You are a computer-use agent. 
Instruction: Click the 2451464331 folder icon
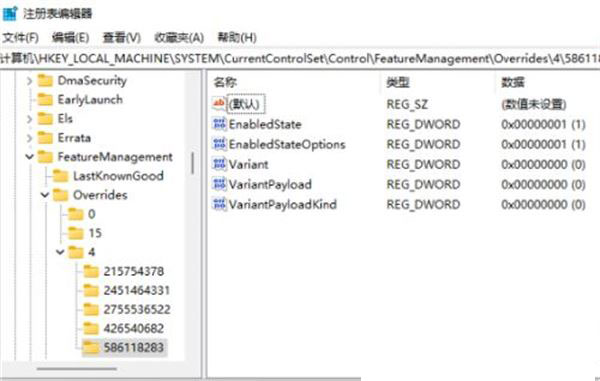tap(91, 291)
